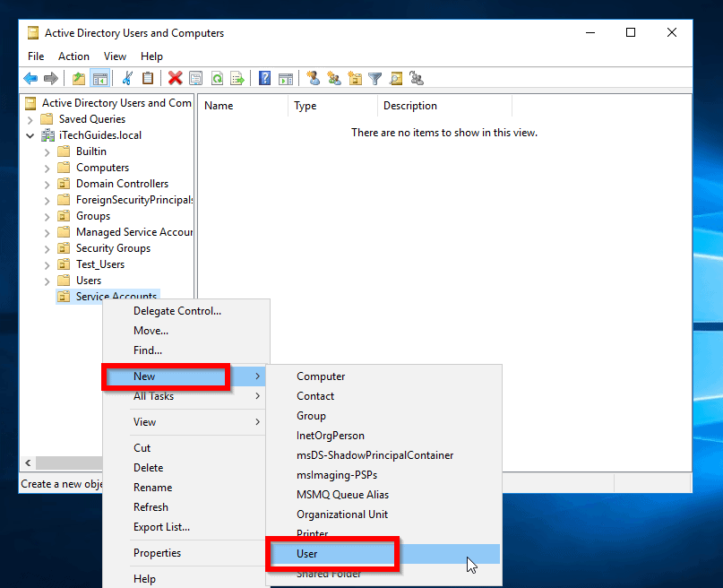Select the Create New User toolbar icon
Viewport: 723px width, 588px height.
pyautogui.click(x=313, y=78)
